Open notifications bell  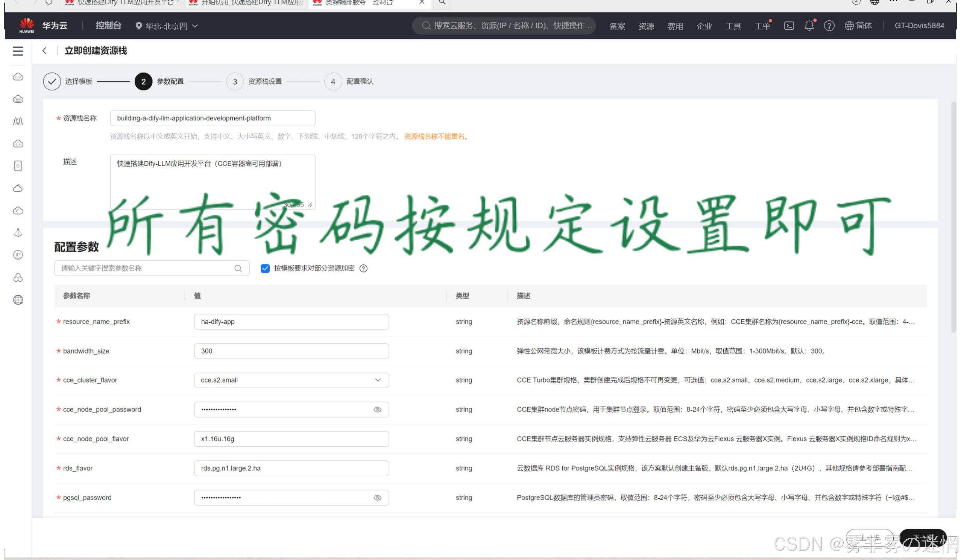tap(809, 26)
